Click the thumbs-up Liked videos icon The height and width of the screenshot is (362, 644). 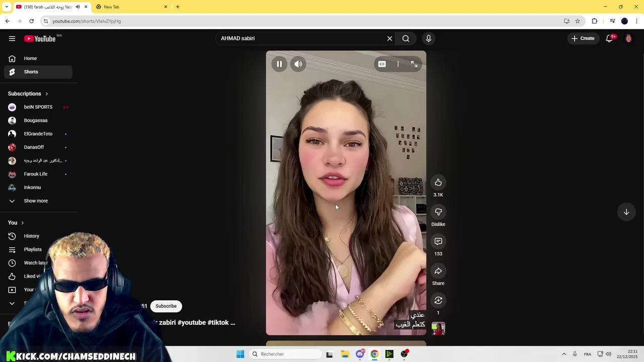[12, 276]
